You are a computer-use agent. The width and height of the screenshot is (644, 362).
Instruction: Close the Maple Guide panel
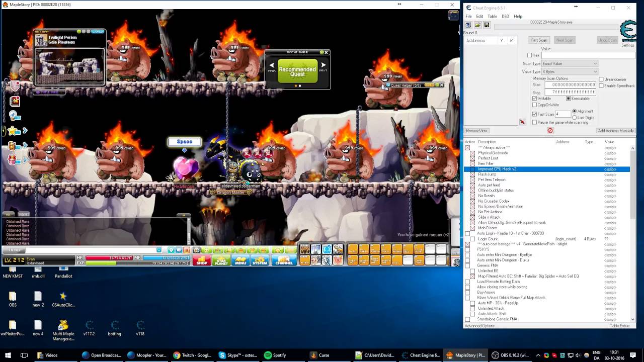point(326,52)
